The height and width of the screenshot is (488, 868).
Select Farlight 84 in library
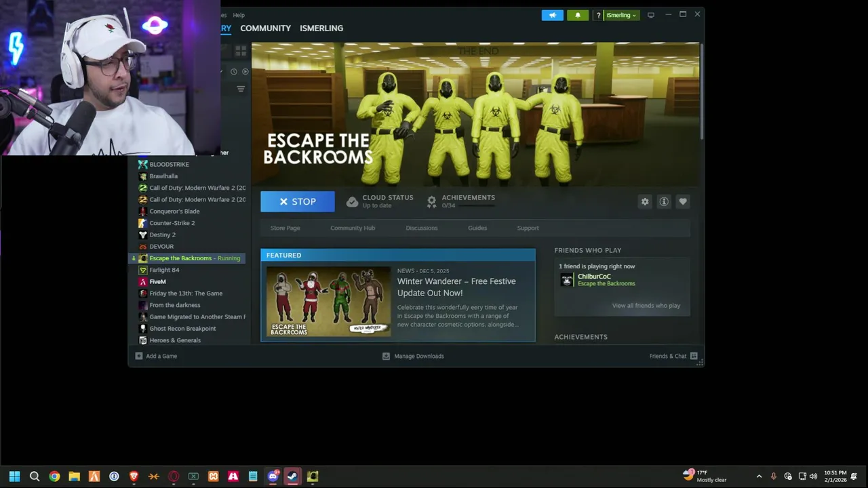164,270
